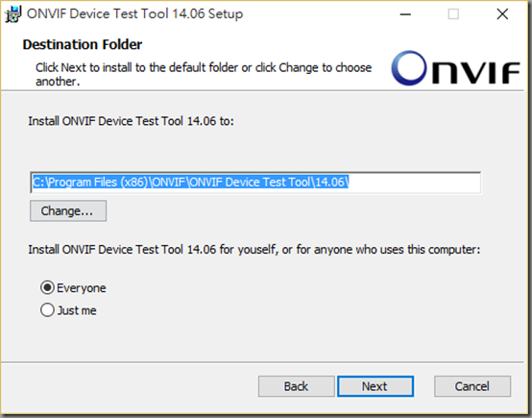Click 'Click Next to install' instruction text
Screen dimensions: 532x418
(x=204, y=74)
